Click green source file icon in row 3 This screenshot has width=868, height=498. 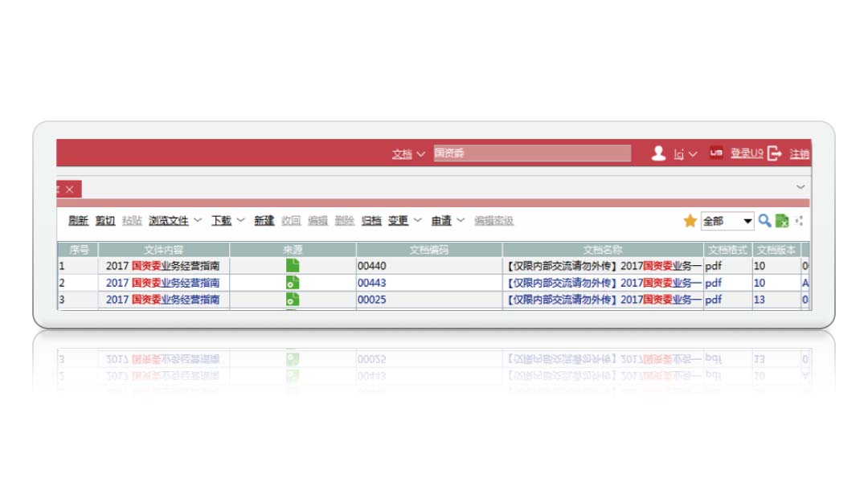(x=293, y=299)
